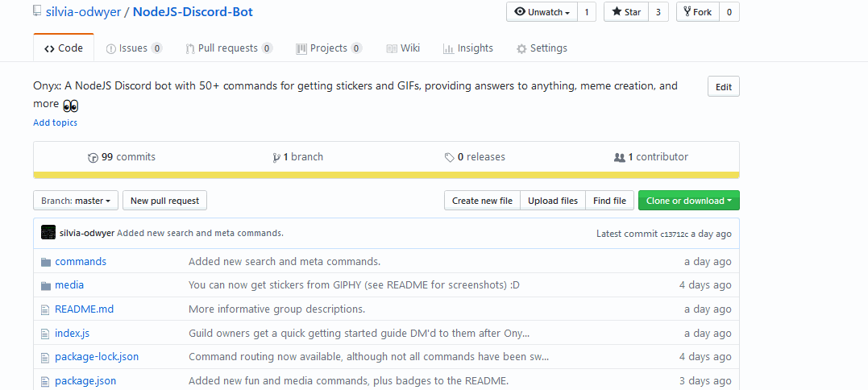Click the repository book icon

coord(37,12)
